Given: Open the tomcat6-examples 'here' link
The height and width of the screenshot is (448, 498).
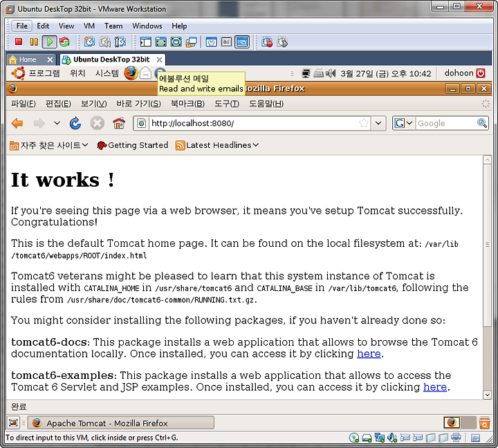Looking at the screenshot, I should [435, 386].
